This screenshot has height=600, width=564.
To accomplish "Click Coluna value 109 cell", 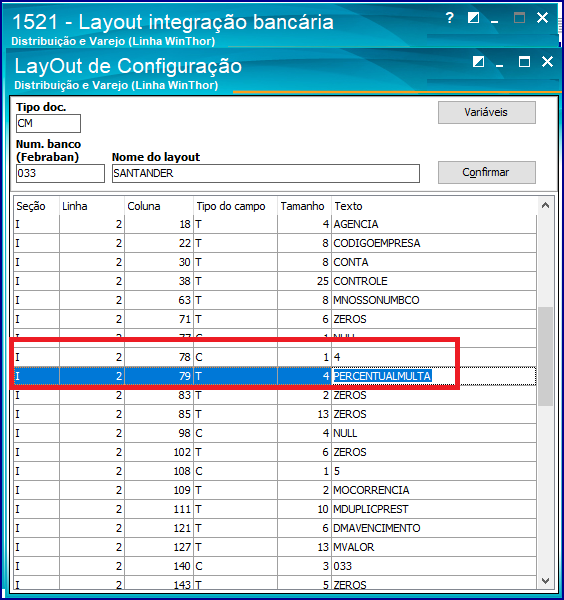I will pos(159,490).
